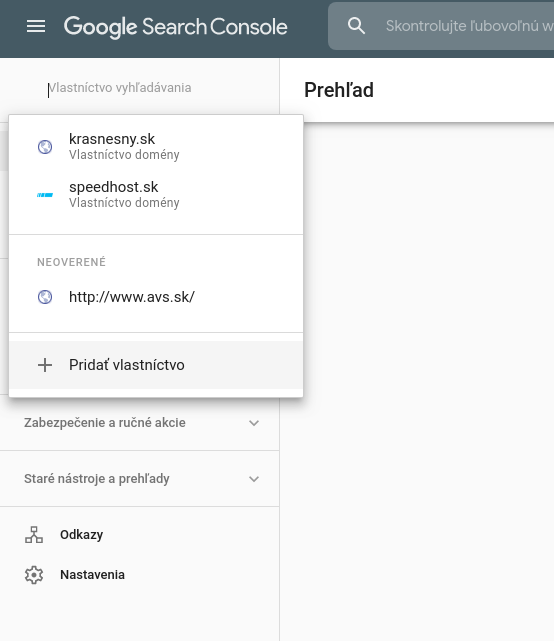Click the magnifier search icon
This screenshot has width=554, height=641.
coord(356,26)
